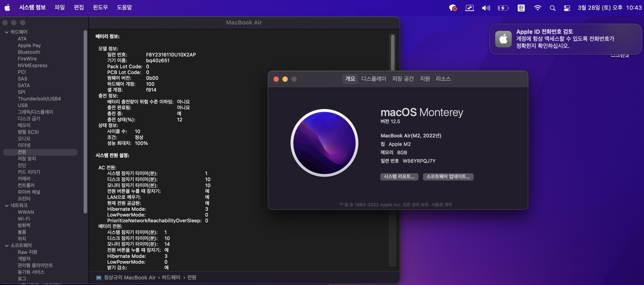644x285 pixels.
Task: Select 프린터 in the sidebar
Action: pos(24,199)
